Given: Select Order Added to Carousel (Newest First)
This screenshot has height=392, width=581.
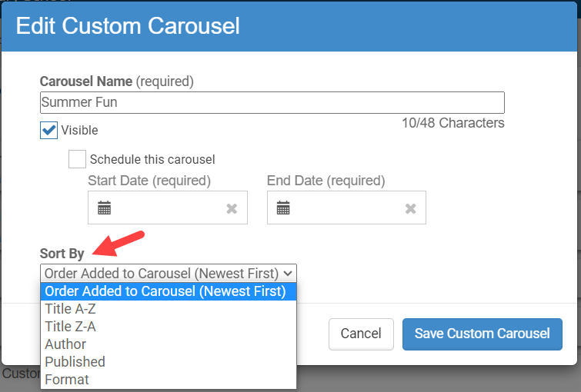Looking at the screenshot, I should [165, 291].
